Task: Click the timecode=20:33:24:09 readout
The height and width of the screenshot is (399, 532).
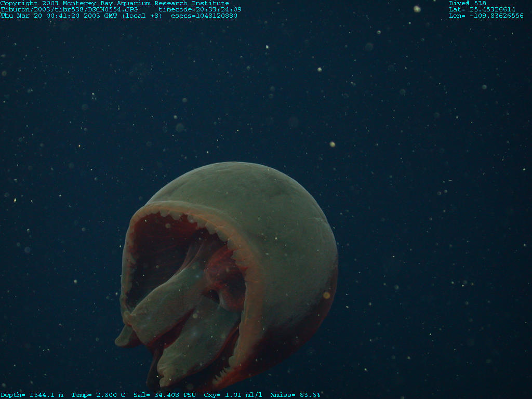Action: 199,9
